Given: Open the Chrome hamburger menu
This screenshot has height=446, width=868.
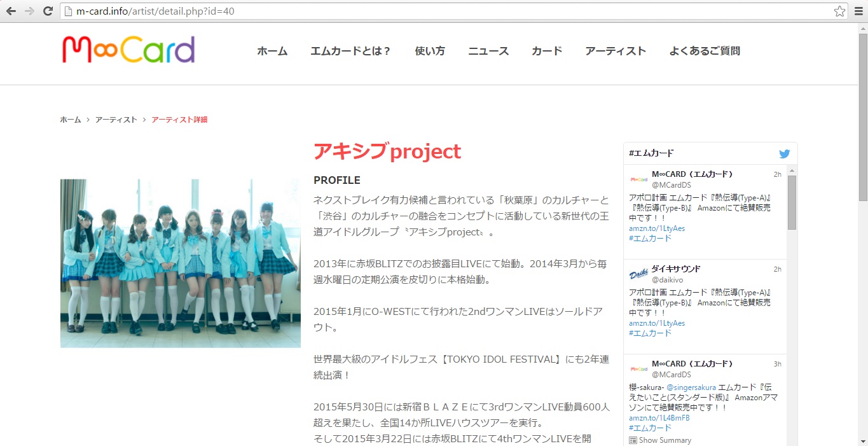Looking at the screenshot, I should pos(858,11).
